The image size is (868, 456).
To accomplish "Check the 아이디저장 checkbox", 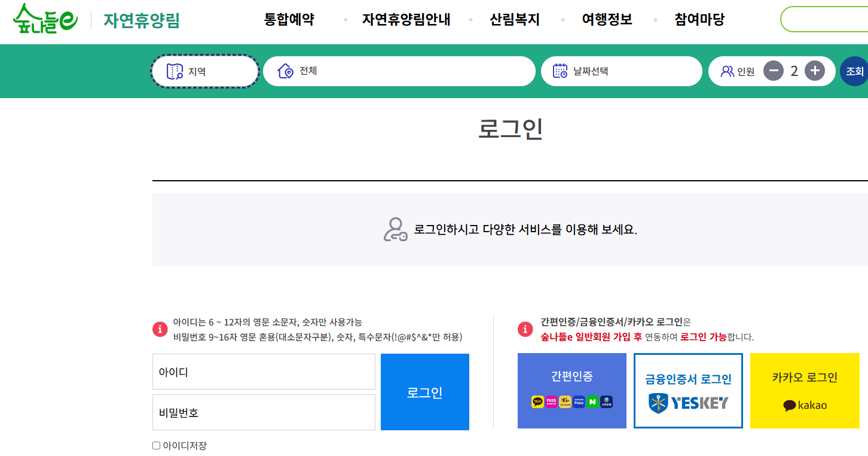I will [x=157, y=445].
